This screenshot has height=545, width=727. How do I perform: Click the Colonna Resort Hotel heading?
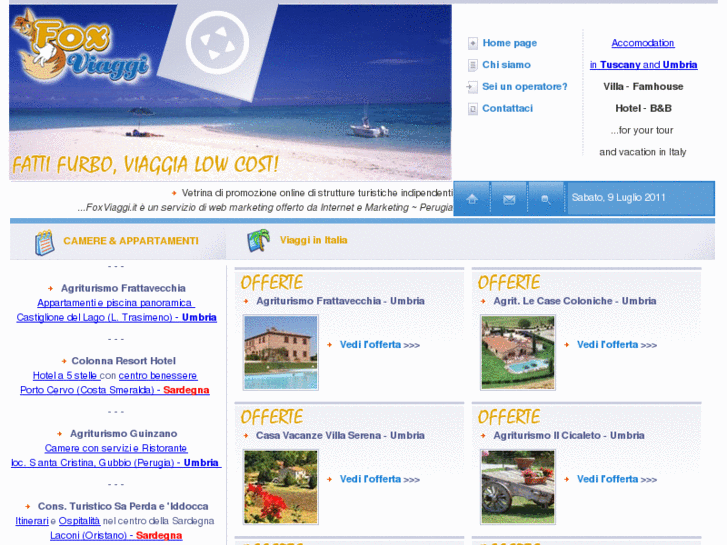[x=123, y=361]
